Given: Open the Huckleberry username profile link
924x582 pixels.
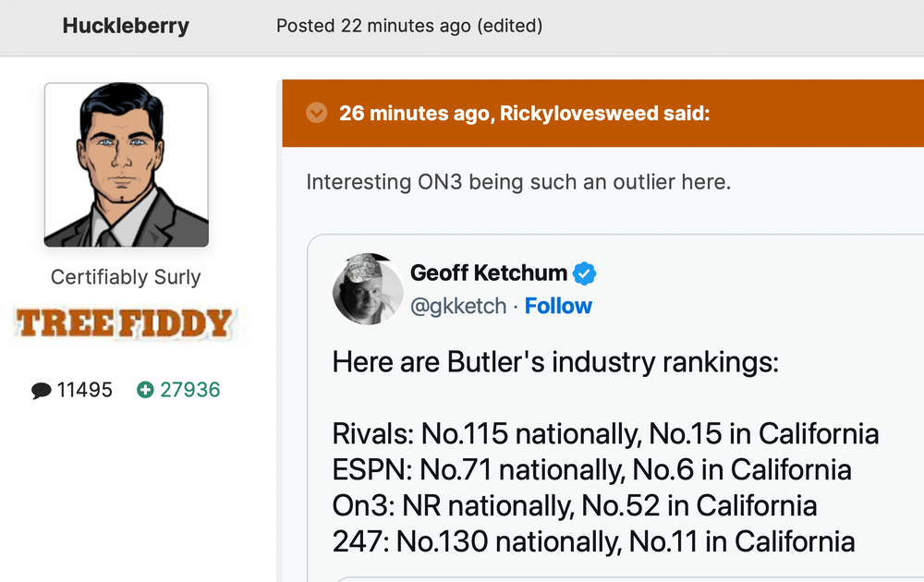Looking at the screenshot, I should pyautogui.click(x=126, y=26).
